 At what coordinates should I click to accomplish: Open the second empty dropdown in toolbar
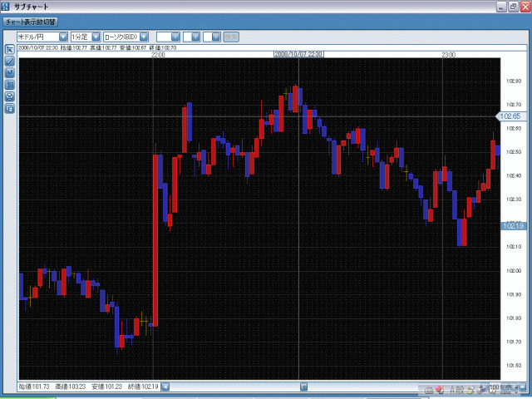click(x=196, y=37)
